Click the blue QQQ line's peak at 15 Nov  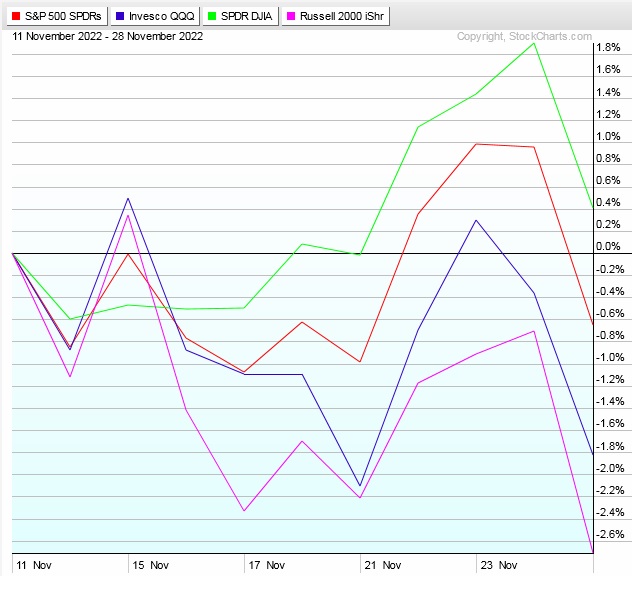coord(128,198)
